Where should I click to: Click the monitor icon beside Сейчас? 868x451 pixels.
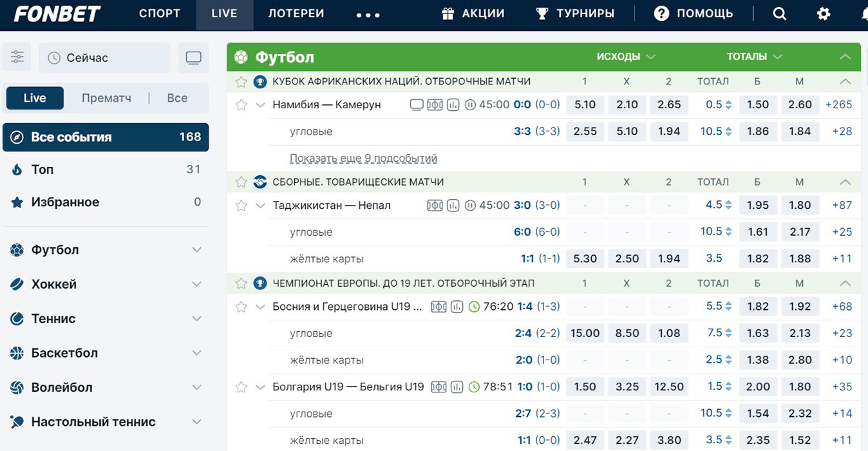(193, 58)
